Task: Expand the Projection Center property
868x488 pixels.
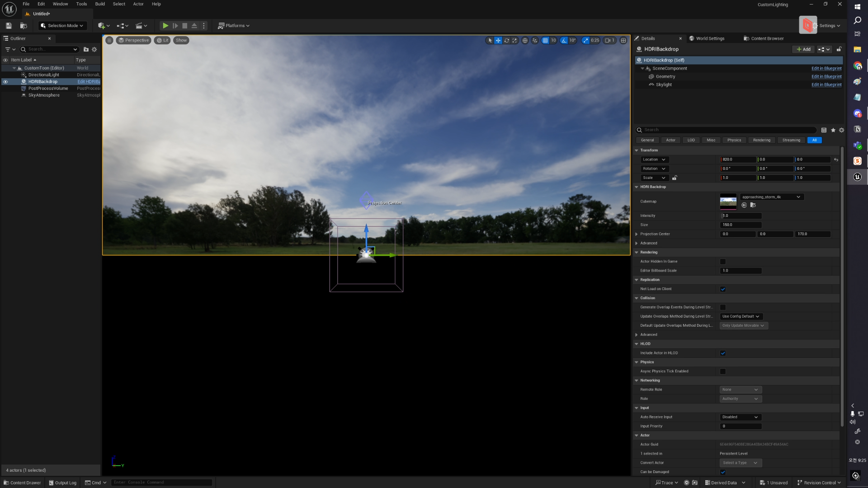Action: 637,234
